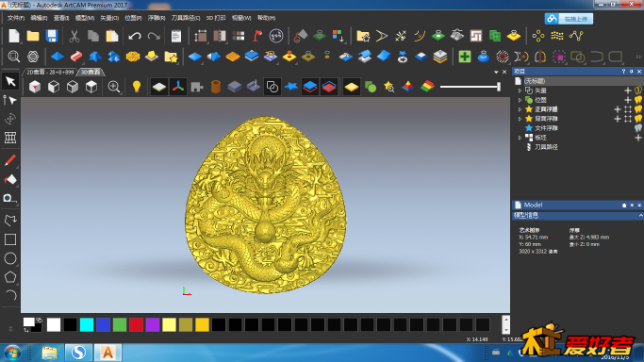
Task: Pick the circle drawing tool
Action: click(x=10, y=258)
